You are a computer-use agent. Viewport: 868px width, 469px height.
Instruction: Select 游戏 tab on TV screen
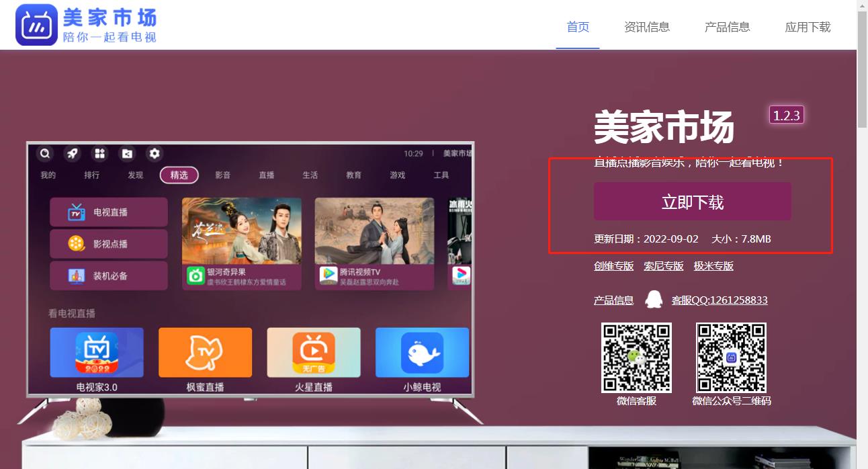[x=397, y=175]
